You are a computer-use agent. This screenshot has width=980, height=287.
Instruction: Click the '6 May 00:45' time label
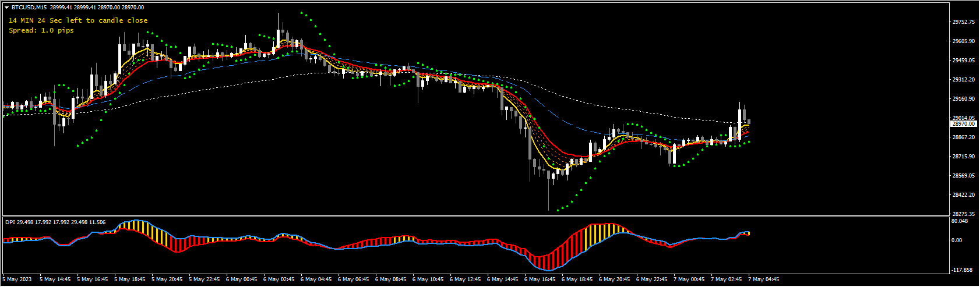(x=242, y=279)
